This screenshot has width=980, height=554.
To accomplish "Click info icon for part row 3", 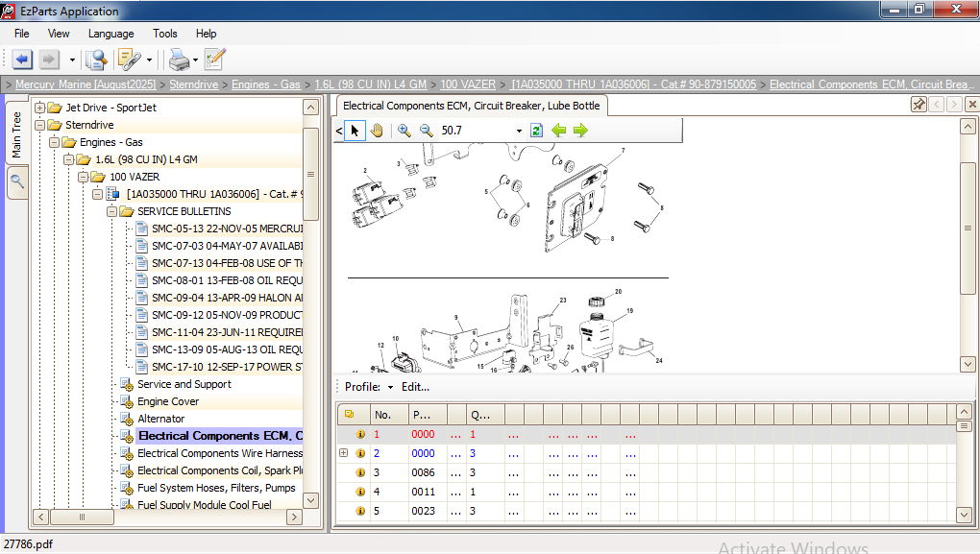I will tap(360, 472).
